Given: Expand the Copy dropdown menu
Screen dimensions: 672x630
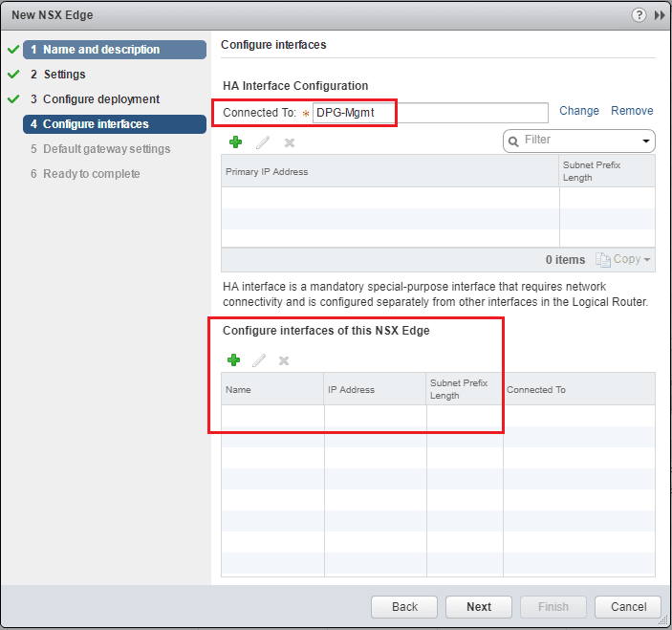Looking at the screenshot, I should (x=647, y=260).
